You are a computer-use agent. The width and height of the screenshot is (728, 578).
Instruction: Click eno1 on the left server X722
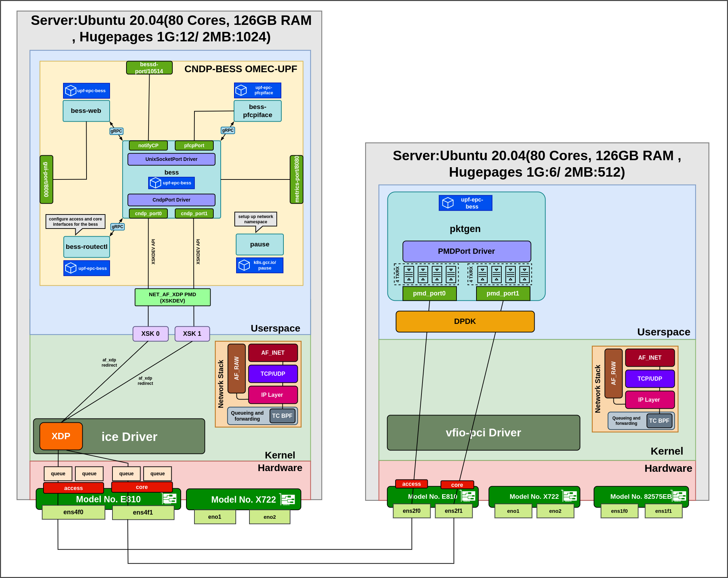point(215,517)
